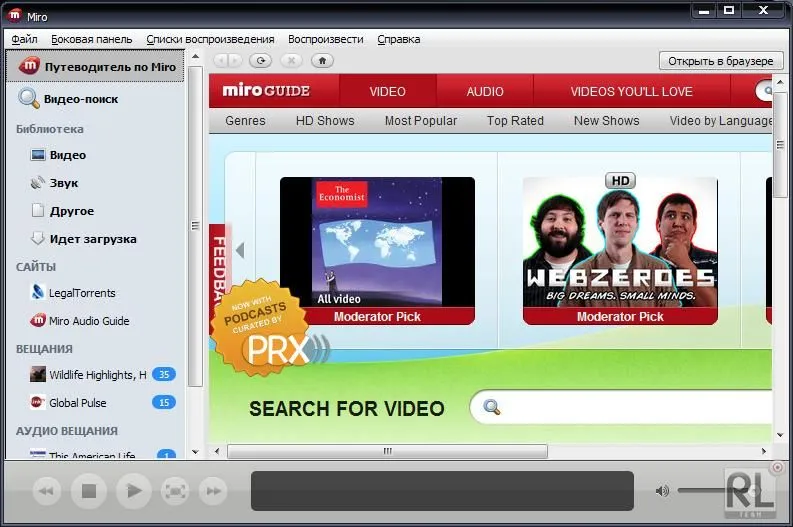793x527 pixels.
Task: Open the Боковая панель menu
Action: (x=92, y=39)
